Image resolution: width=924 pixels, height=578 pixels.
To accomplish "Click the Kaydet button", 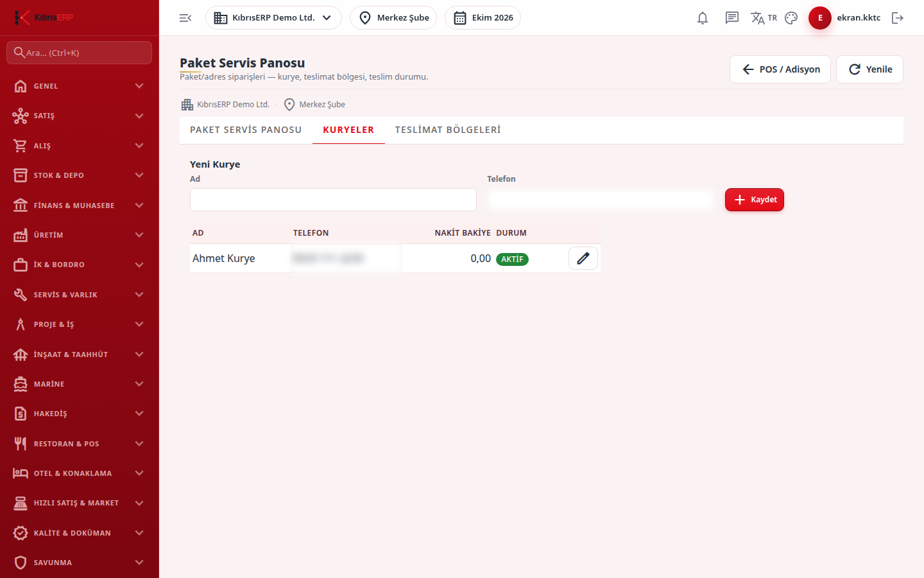I will (755, 200).
